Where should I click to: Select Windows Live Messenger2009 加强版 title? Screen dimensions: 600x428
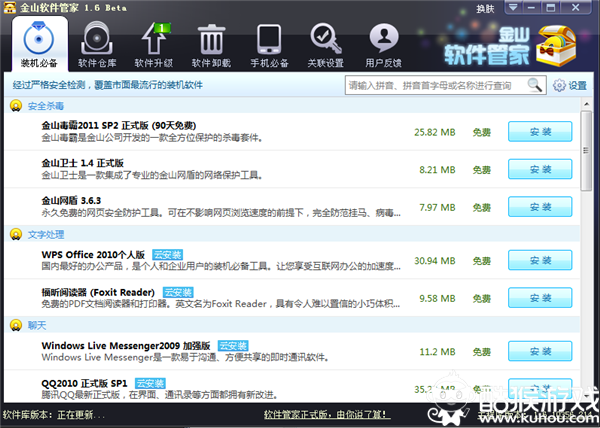pyautogui.click(x=126, y=346)
